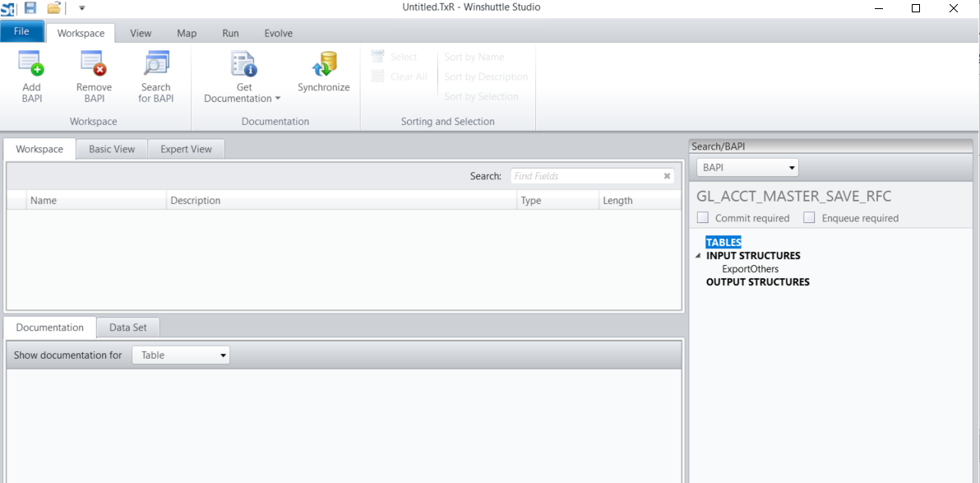Clear the Find Fields search box
Image resolution: width=980 pixels, height=483 pixels.
667,176
